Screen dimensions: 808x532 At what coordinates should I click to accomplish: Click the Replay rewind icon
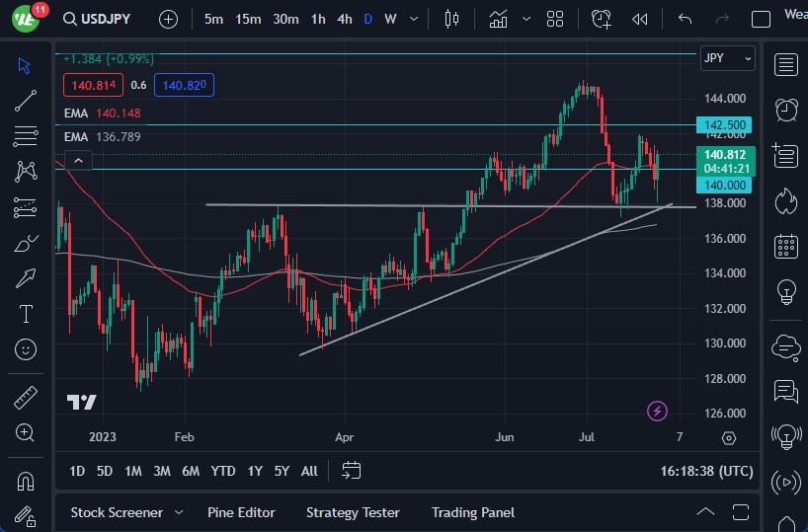coord(640,19)
